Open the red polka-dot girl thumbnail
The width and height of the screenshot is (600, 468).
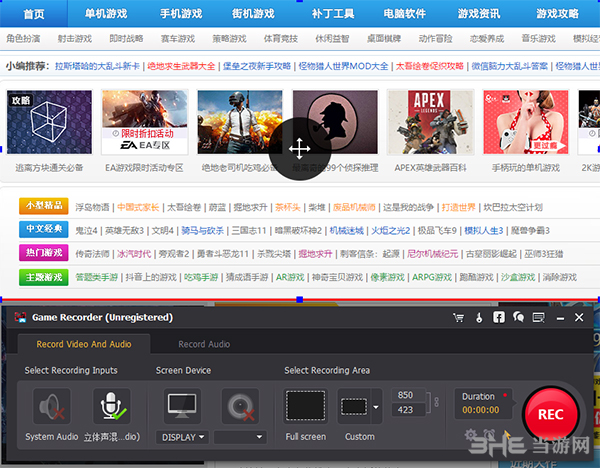526,122
